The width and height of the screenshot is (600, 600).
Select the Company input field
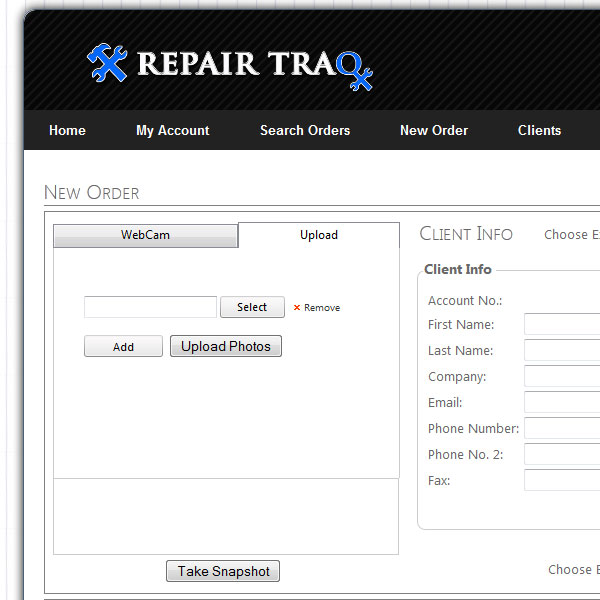point(562,376)
